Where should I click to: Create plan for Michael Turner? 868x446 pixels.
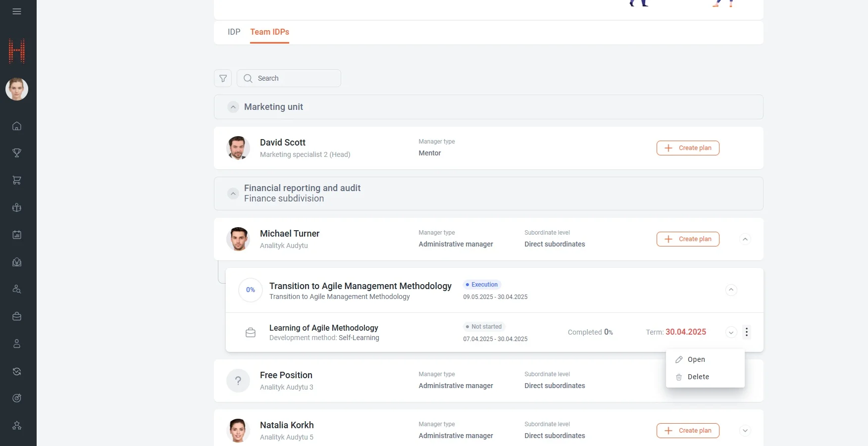[687, 239]
